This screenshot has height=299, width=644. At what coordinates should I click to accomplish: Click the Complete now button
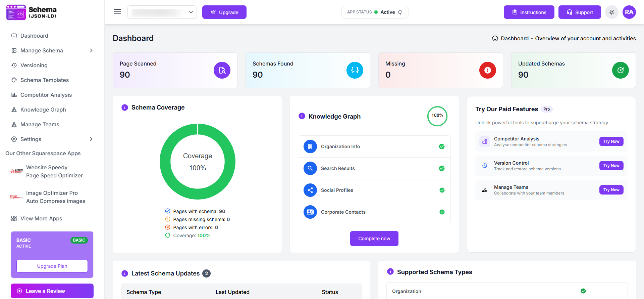(x=374, y=239)
